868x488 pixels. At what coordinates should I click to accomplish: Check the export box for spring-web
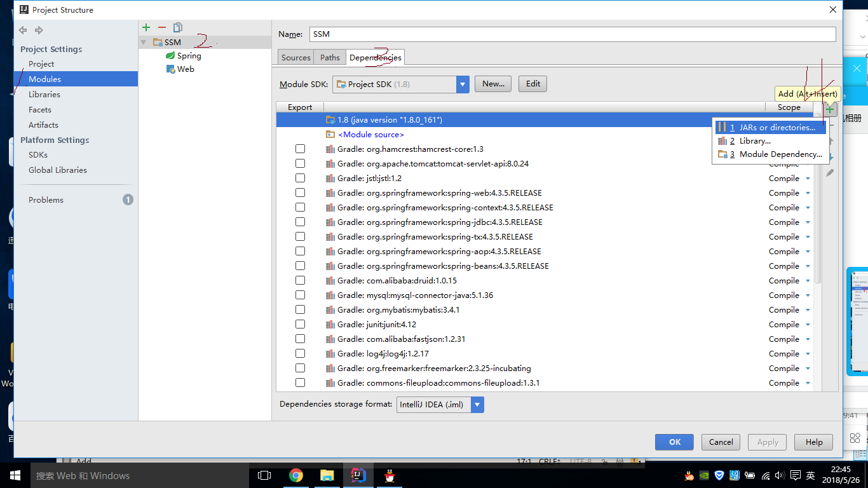300,192
